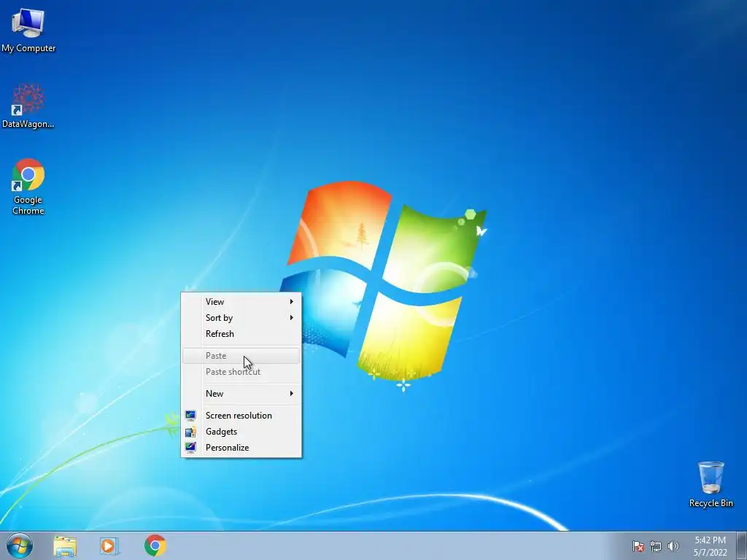This screenshot has height=560, width=747.
Task: Launch Chrome from the taskbar
Action: (155, 545)
